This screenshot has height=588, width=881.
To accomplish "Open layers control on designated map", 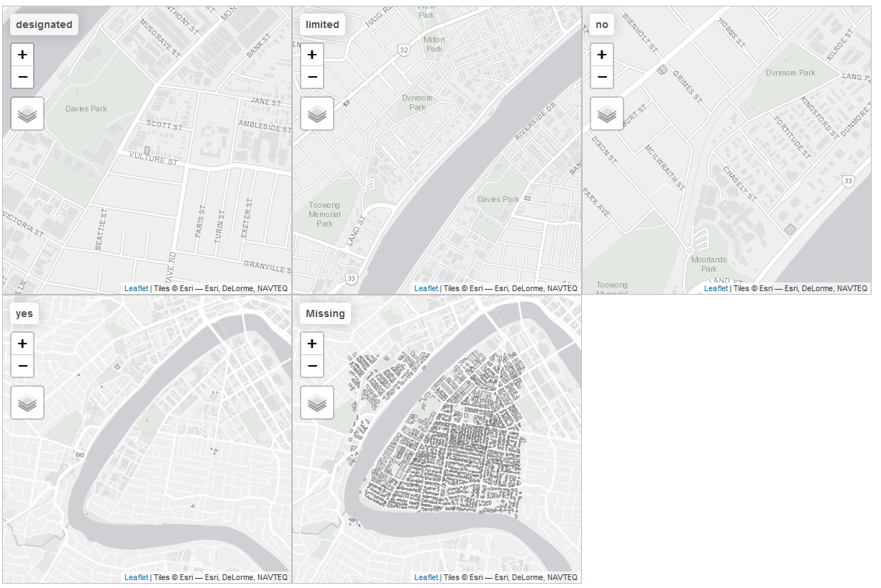I will tap(27, 114).
